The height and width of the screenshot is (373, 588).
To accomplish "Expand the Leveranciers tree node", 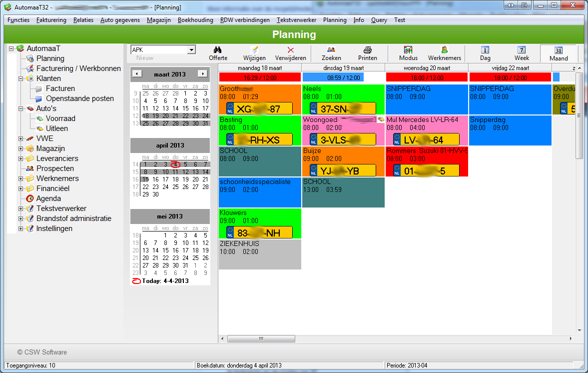I will coord(21,158).
